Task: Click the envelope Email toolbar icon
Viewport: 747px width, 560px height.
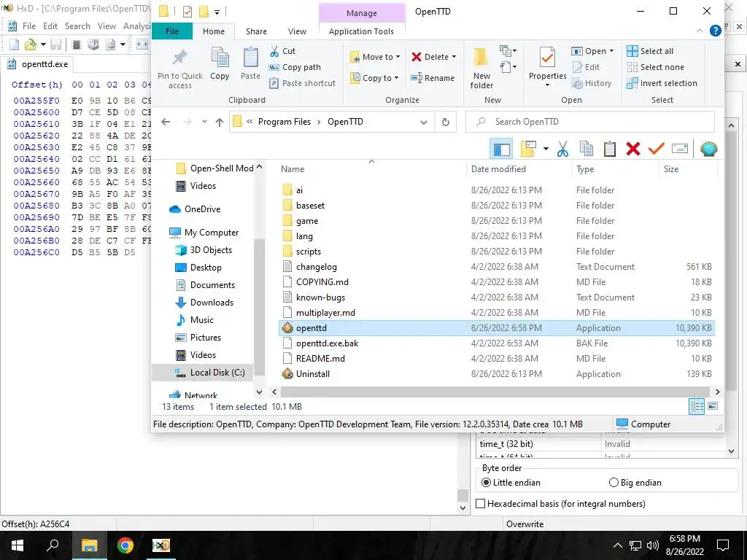Action: tap(680, 149)
